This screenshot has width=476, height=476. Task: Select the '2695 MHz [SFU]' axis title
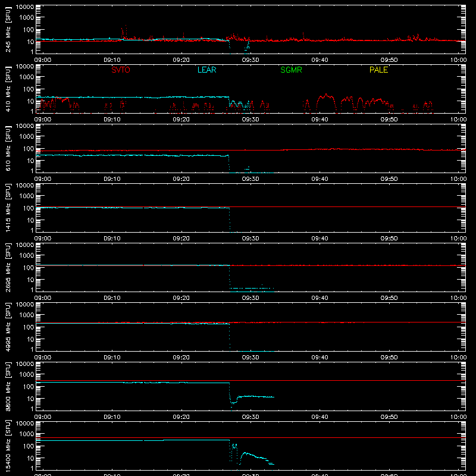point(8,267)
